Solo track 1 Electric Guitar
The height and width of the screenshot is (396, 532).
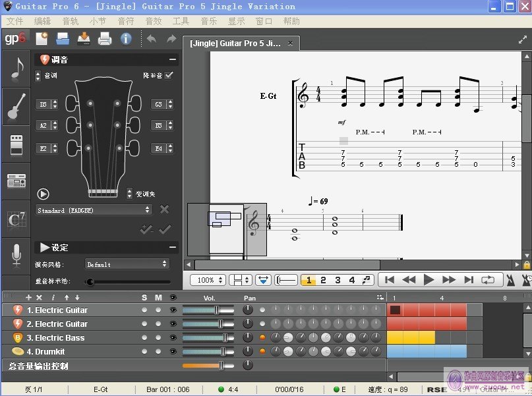pyautogui.click(x=144, y=310)
